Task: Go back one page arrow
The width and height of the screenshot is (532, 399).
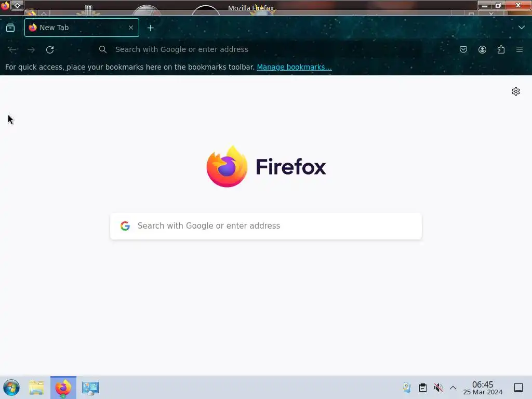Action: click(12, 49)
